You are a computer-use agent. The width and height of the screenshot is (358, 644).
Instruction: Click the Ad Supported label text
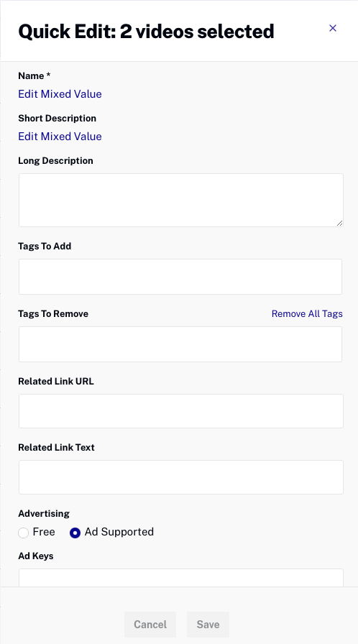119,532
